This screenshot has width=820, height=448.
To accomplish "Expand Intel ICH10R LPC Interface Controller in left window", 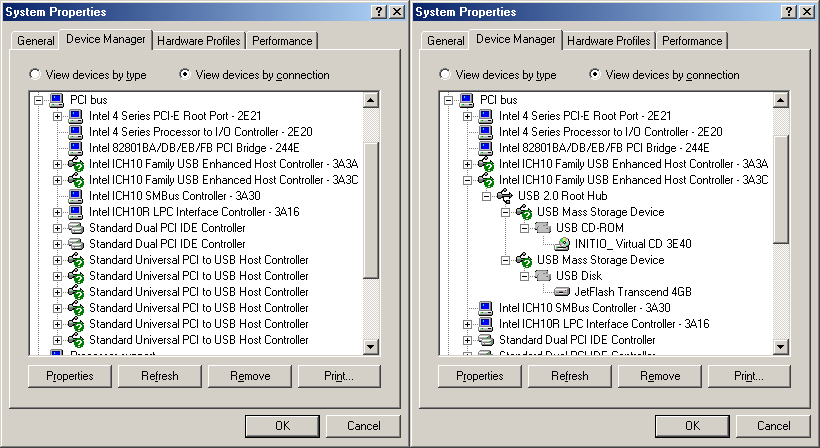I will 58,212.
